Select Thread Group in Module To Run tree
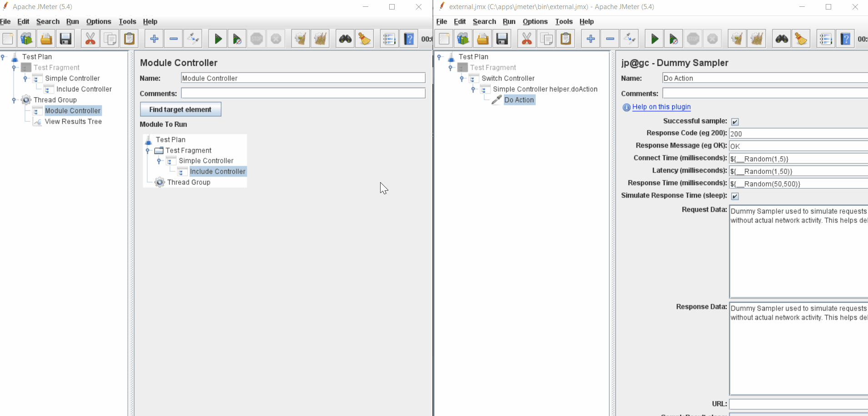Screen dimensions: 868x416 [189, 183]
